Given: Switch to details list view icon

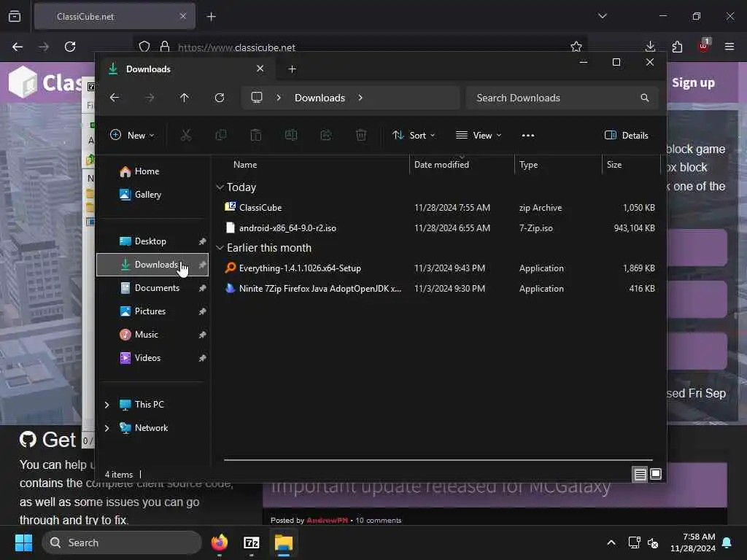Looking at the screenshot, I should (x=640, y=474).
